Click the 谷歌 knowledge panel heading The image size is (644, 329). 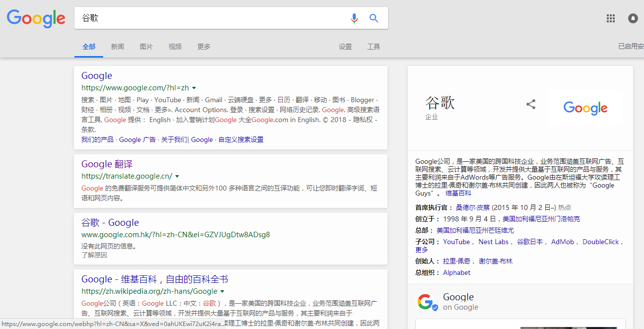(440, 103)
